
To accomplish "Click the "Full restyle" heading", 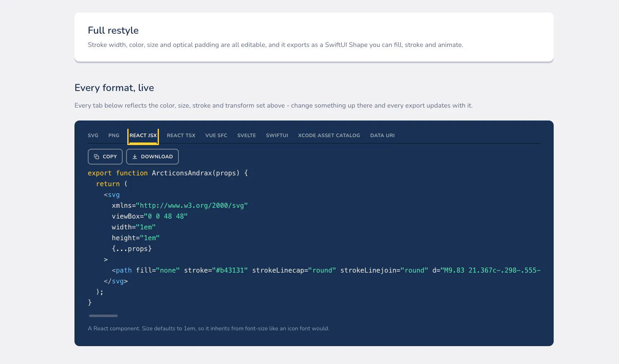I will 113,30.
